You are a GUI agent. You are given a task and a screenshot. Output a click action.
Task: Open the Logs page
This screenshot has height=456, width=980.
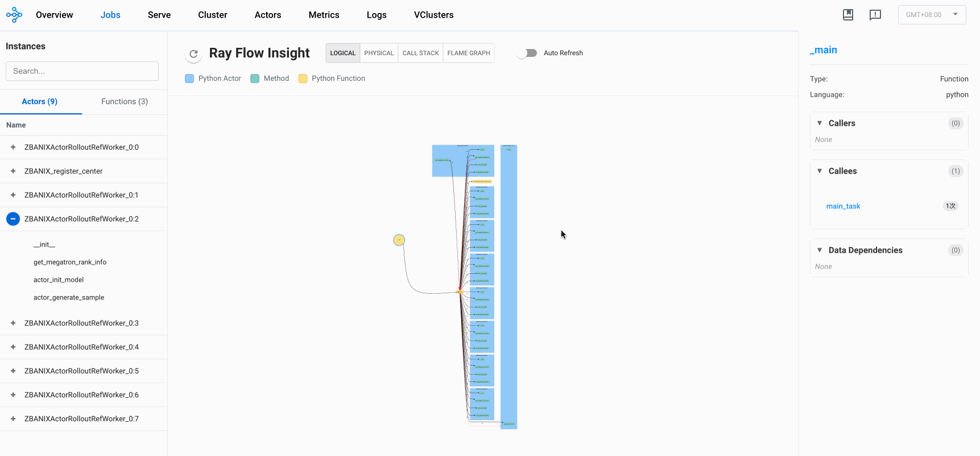tap(377, 15)
